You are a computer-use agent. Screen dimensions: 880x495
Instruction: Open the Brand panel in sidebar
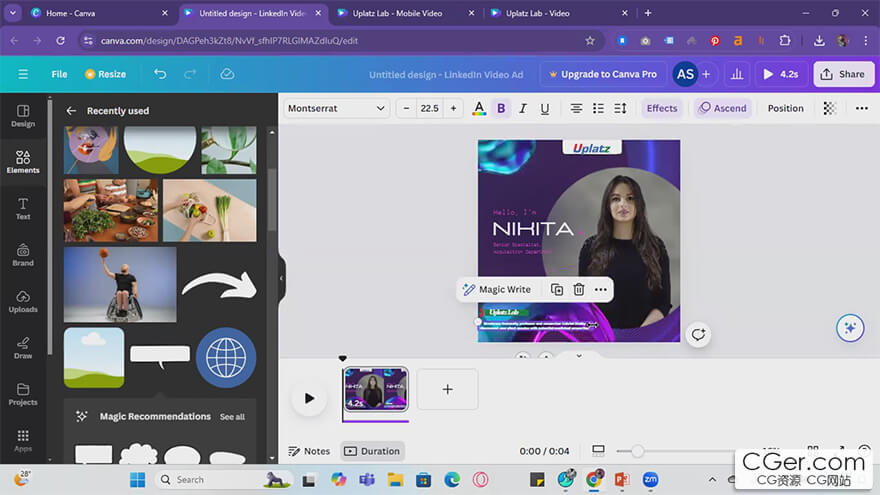(23, 255)
